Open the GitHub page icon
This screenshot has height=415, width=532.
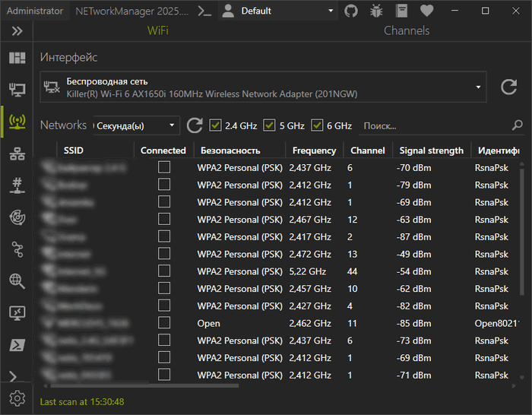click(x=351, y=11)
